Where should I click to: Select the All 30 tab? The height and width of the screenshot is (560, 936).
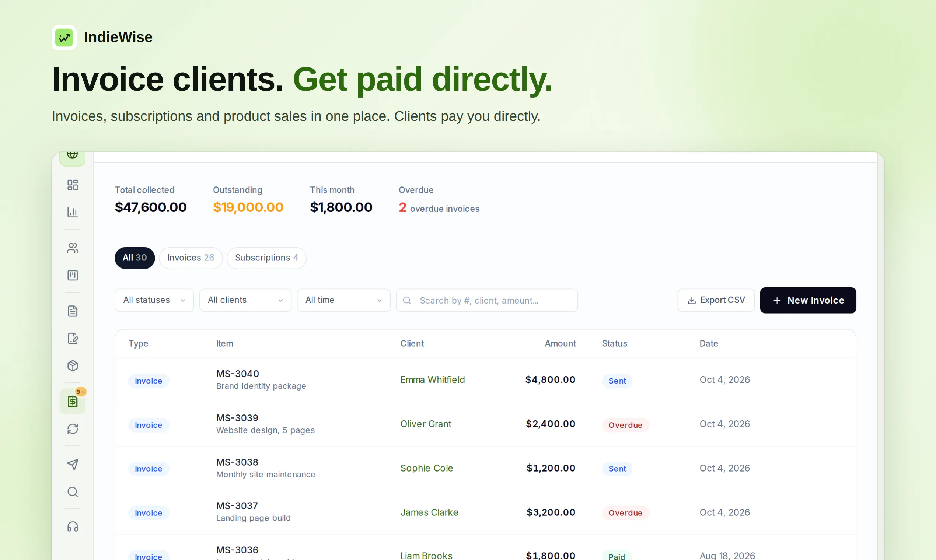click(x=135, y=258)
